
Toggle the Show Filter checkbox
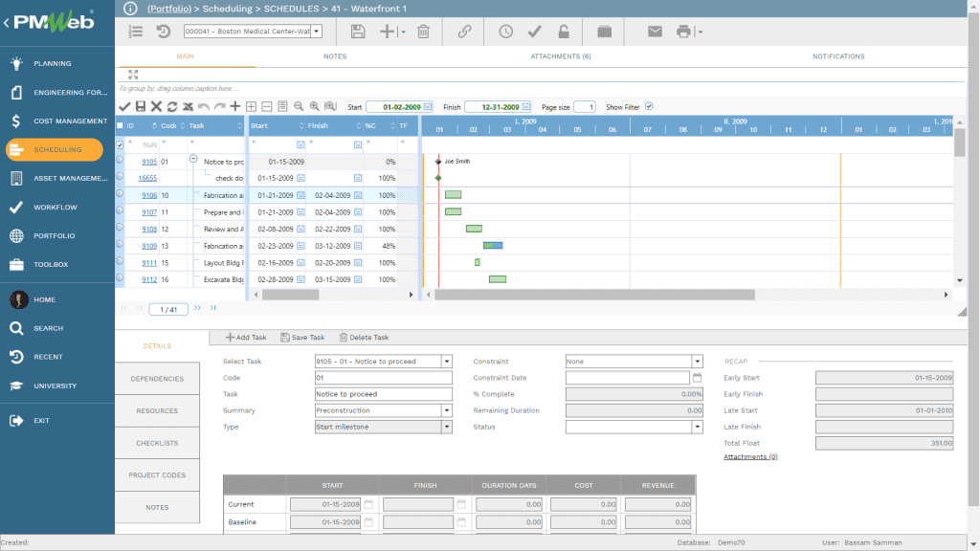coord(649,106)
